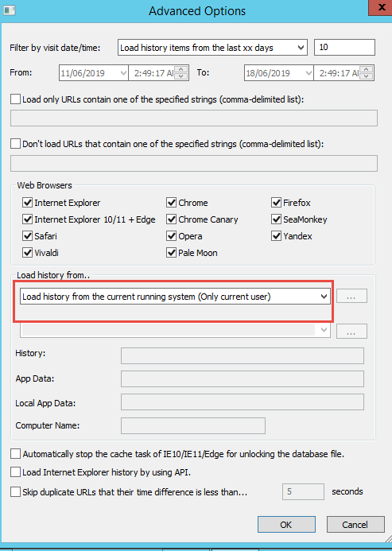Screen dimensions: 392x551
Task: Disable the Firefox browser checkbox
Action: click(x=276, y=203)
